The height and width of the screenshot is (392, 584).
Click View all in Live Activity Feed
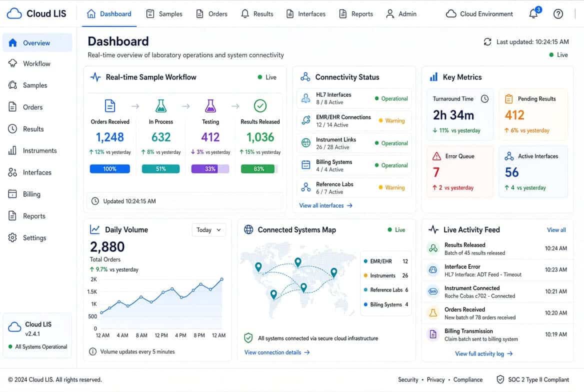[x=556, y=230]
